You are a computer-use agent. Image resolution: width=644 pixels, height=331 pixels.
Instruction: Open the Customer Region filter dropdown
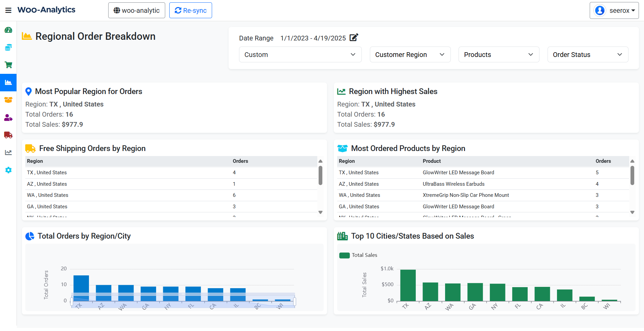[x=410, y=55]
